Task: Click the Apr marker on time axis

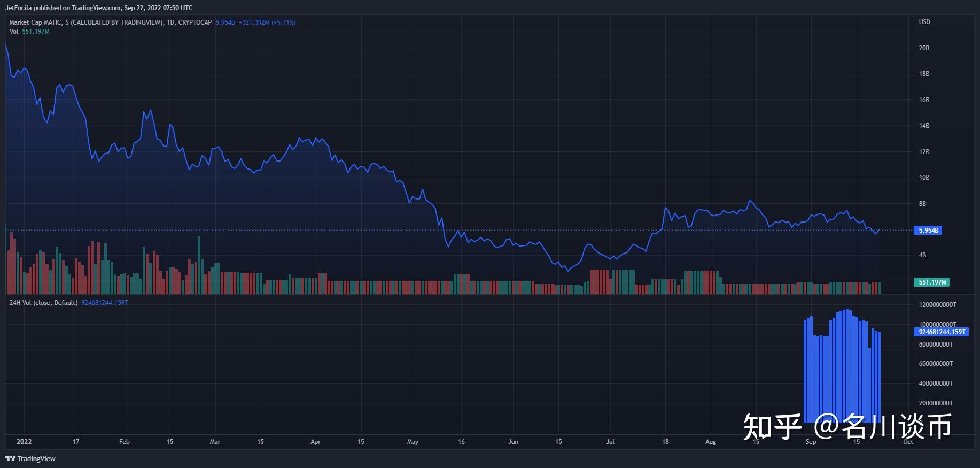Action: (315, 442)
